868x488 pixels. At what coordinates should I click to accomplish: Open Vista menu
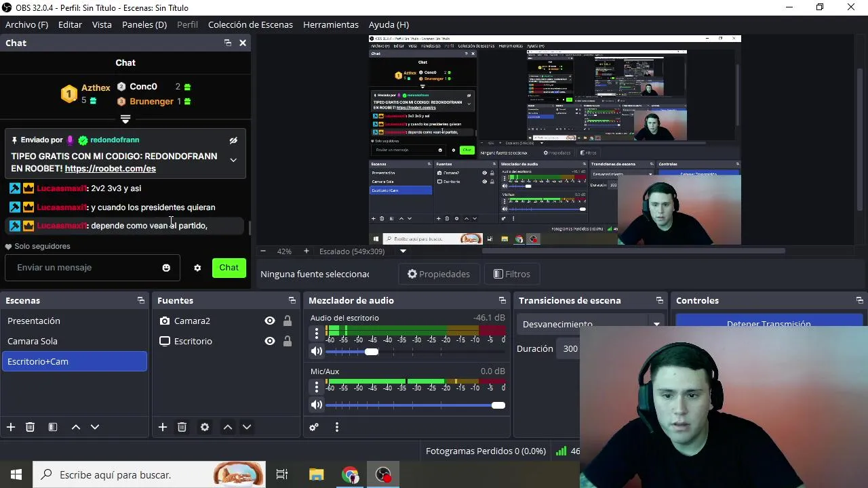102,24
